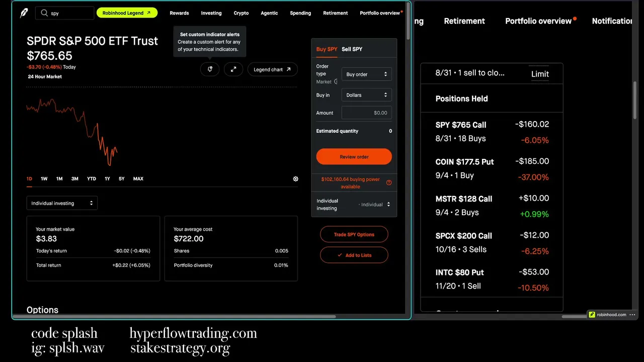Select the MAX chart range

[x=138, y=179]
